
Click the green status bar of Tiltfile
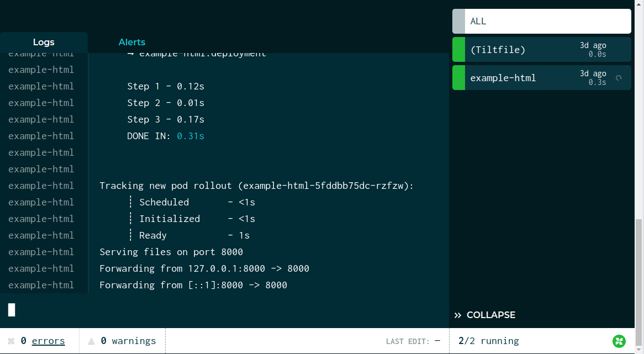(x=459, y=50)
